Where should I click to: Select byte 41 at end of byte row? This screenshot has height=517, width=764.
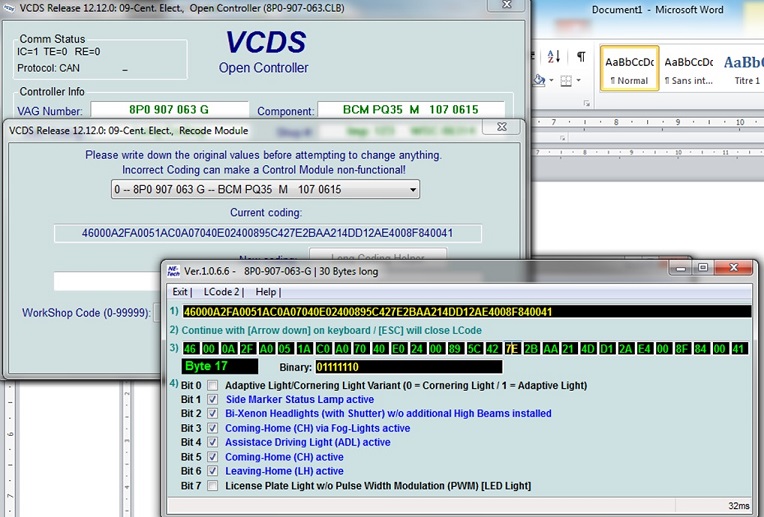tap(739, 348)
